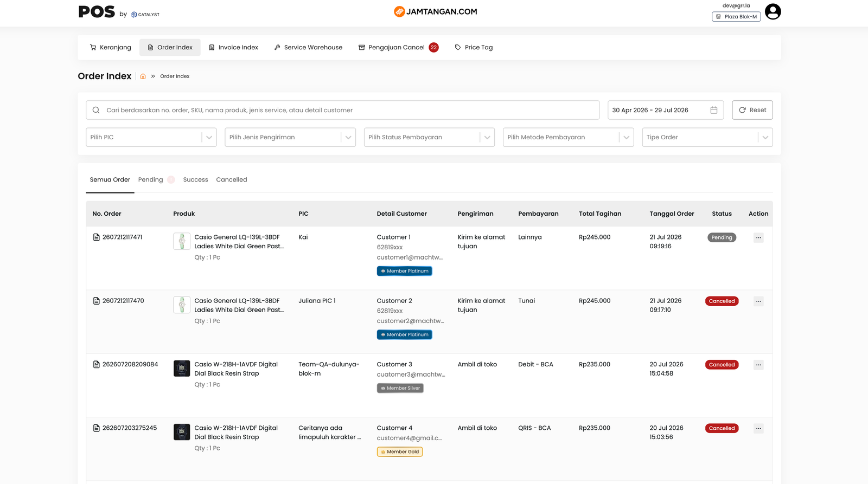
Task: Click order number 262607203275245
Action: point(130,428)
